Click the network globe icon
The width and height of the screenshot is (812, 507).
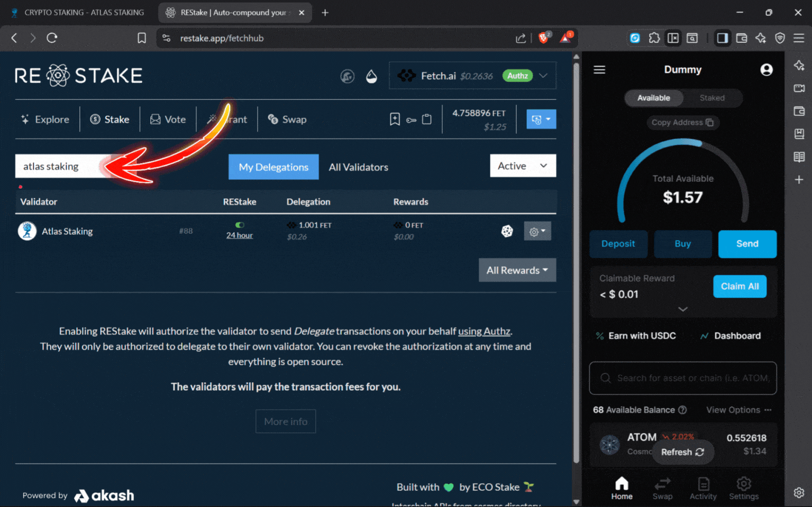(348, 76)
